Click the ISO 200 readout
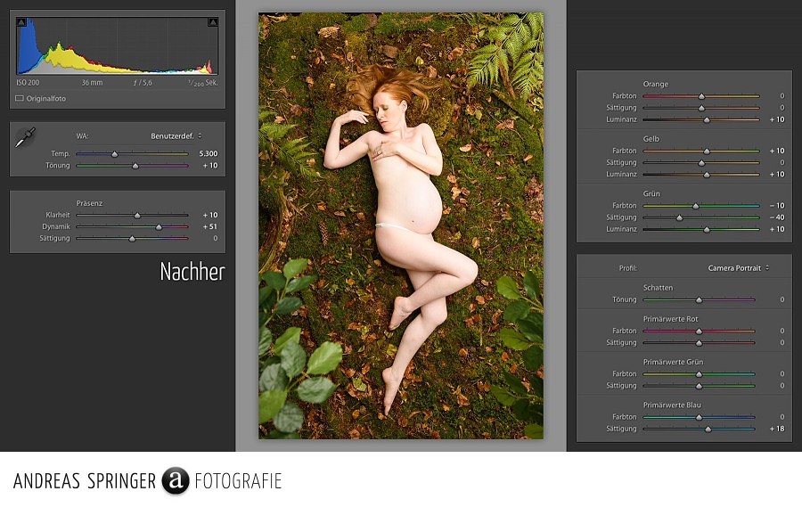Image resolution: width=802 pixels, height=532 pixels. coord(28,82)
